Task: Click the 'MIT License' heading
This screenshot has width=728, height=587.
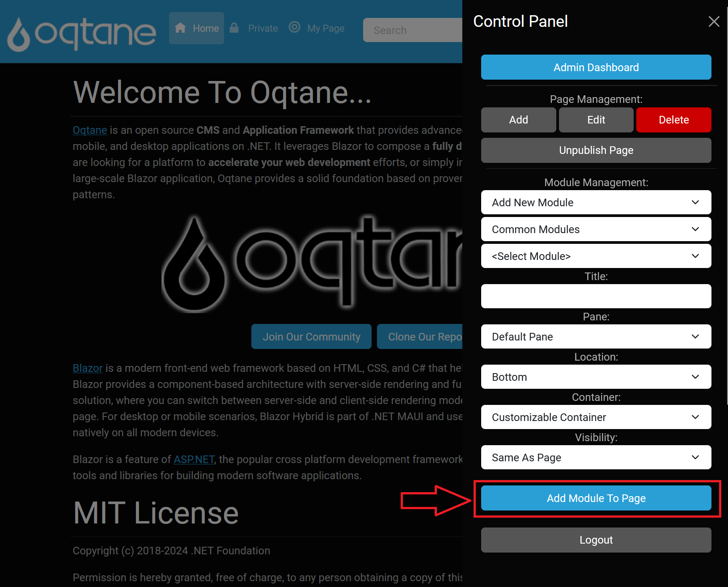Action: (x=156, y=513)
